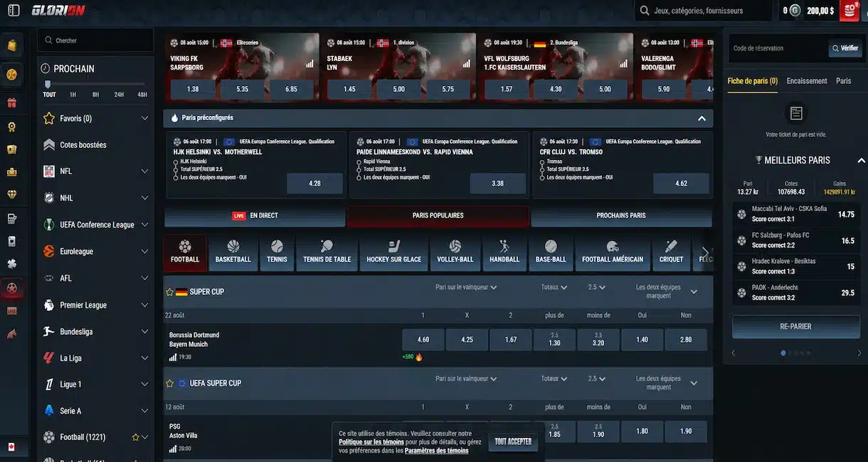Switch to PARIS POPULAIRES tab

click(x=438, y=215)
